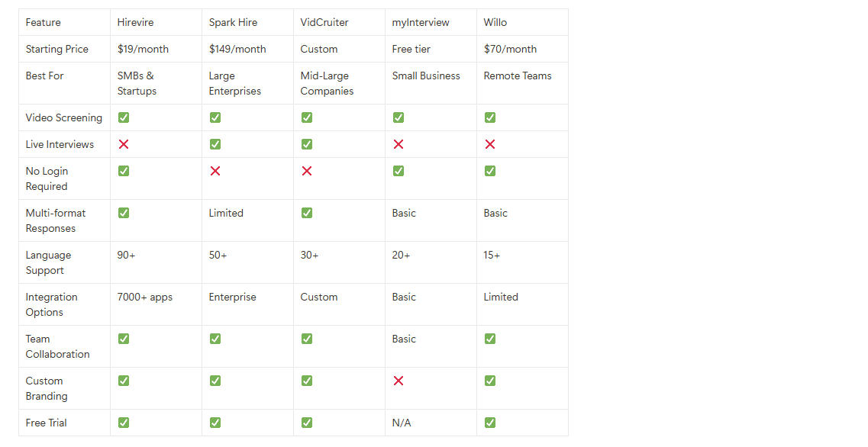The height and width of the screenshot is (447, 868).
Task: Click the 7000+ apps integration cell
Action: point(145,297)
